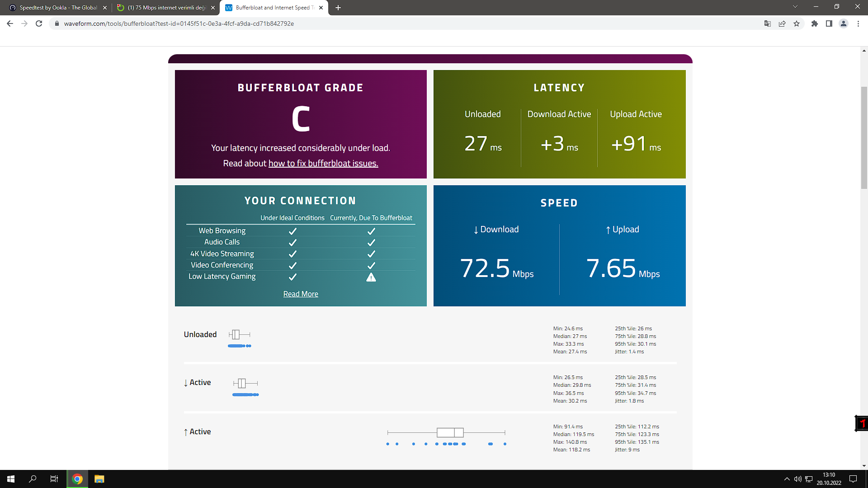Click the share page icon
This screenshot has height=488, width=868.
coord(782,23)
